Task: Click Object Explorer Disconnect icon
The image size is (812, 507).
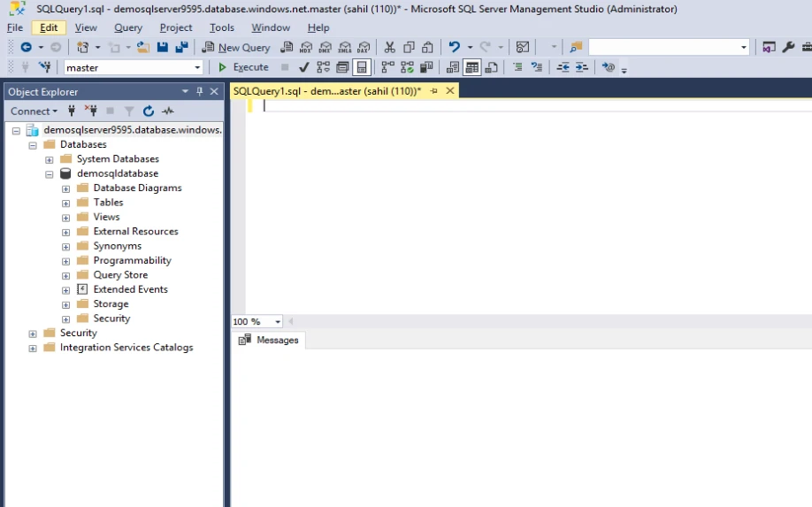Action: 90,111
